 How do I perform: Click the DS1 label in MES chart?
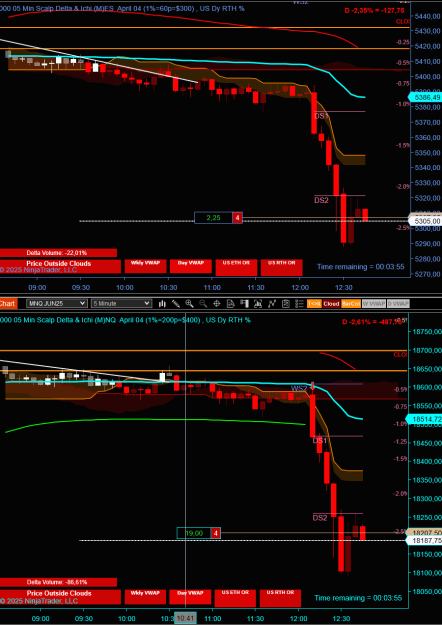point(321,116)
